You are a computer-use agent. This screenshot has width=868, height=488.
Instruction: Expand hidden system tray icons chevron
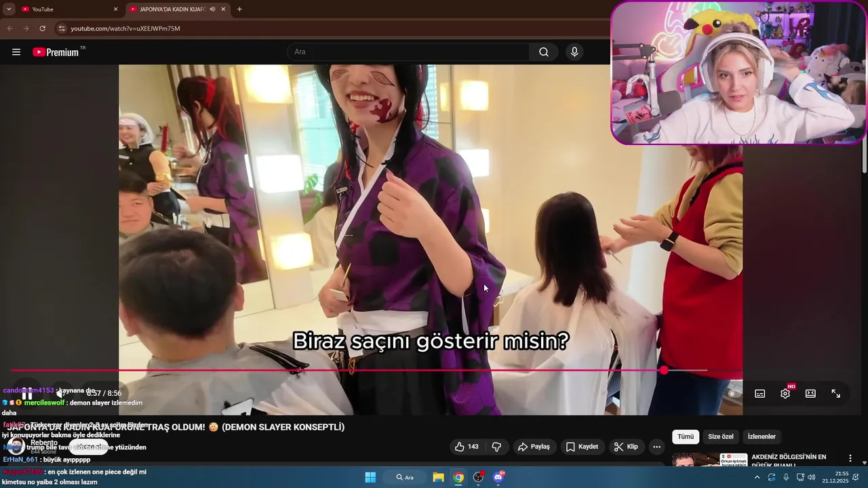[757, 477]
